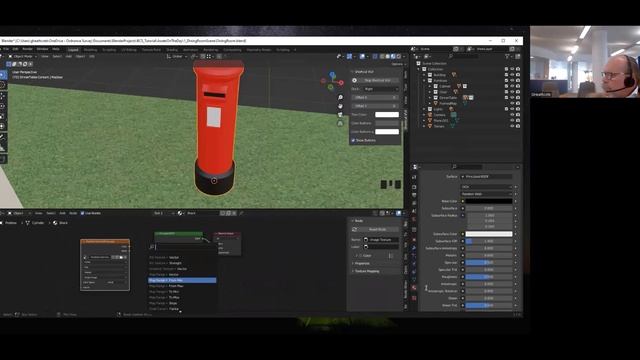Screen dimensions: 640x360
Task: Open the GGX distribution dropdown
Action: [x=486, y=187]
